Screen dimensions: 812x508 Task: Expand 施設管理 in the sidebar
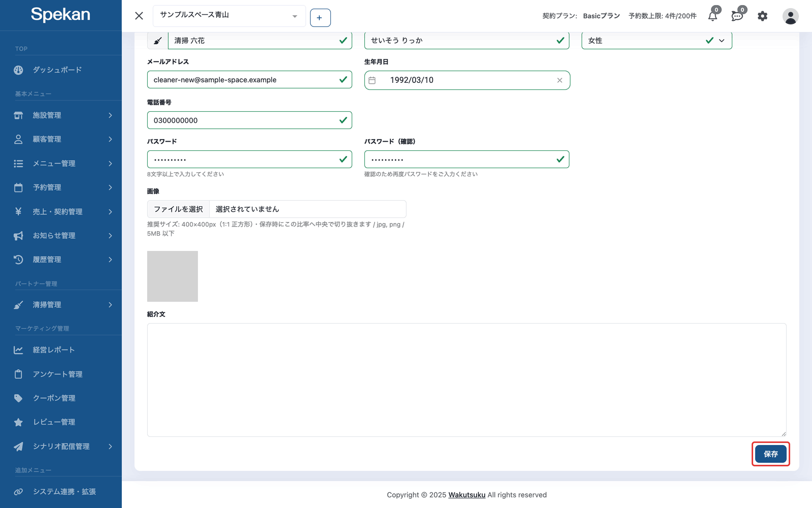[61, 115]
